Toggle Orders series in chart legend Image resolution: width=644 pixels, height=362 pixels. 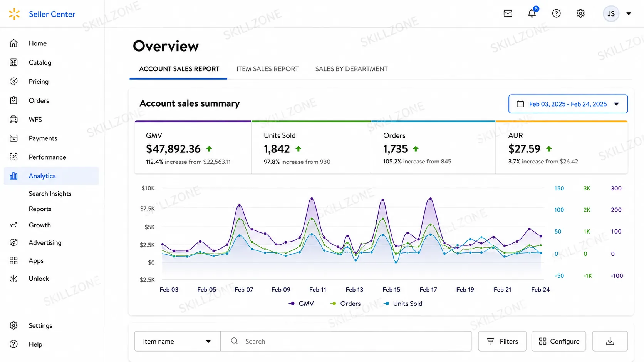click(345, 304)
